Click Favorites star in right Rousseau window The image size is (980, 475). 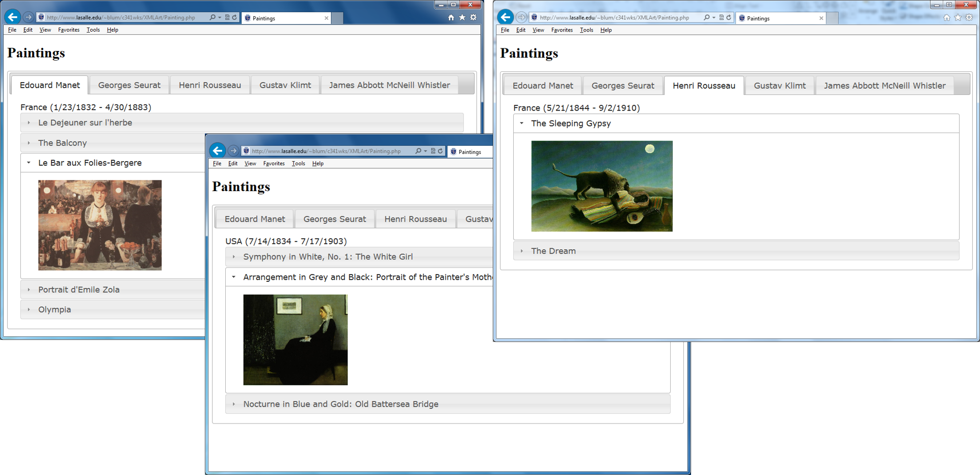tap(958, 17)
